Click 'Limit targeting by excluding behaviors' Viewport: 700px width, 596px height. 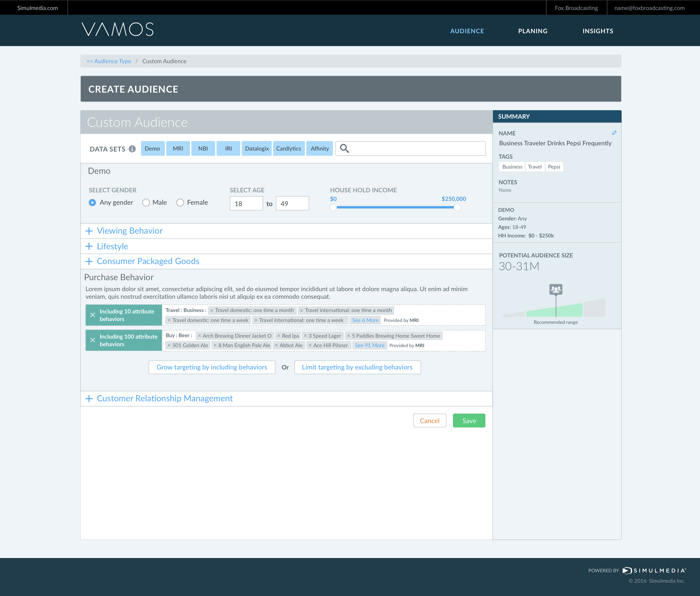pos(357,367)
